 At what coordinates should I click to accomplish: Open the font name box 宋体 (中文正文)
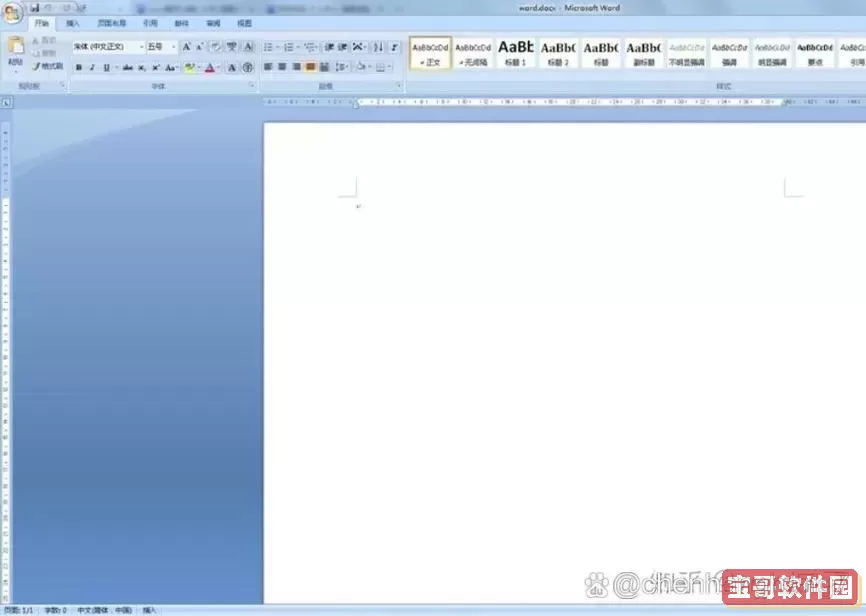[x=108, y=47]
